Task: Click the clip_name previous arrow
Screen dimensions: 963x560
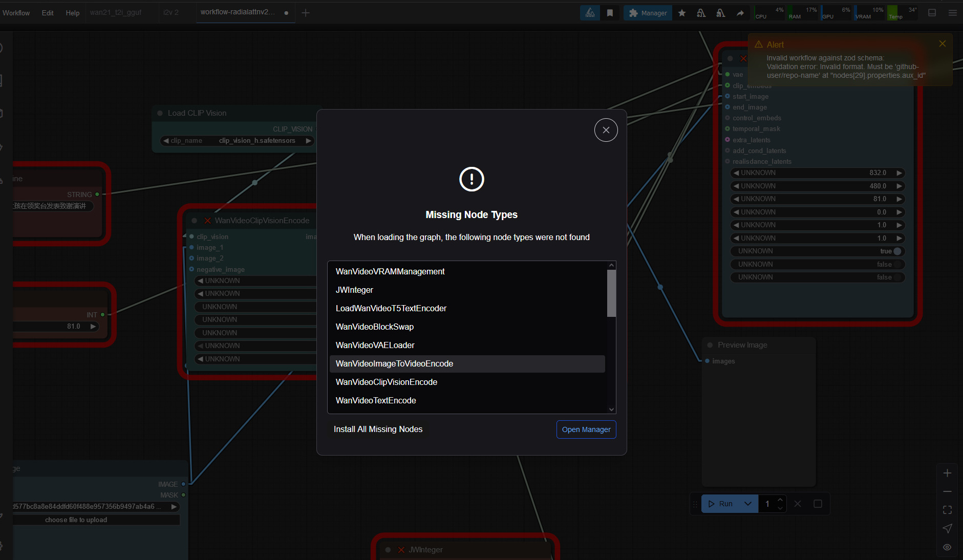Action: click(165, 141)
